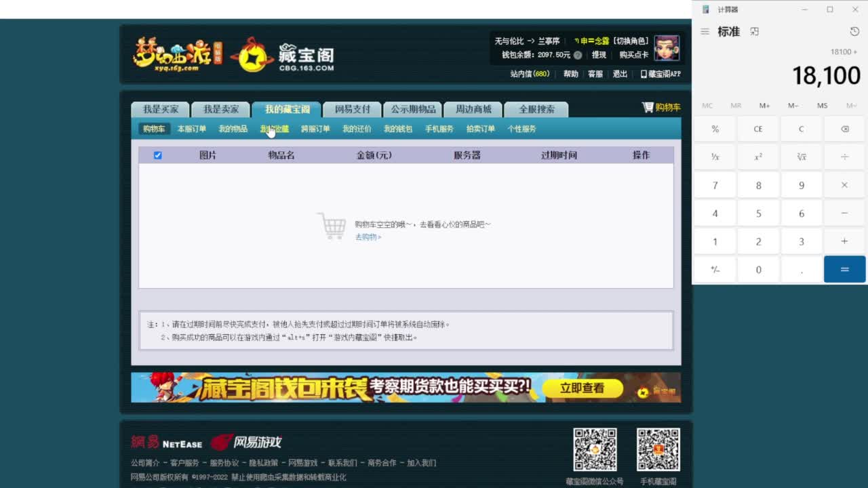Open 站内信 messages link
The image size is (868, 488).
pos(530,74)
